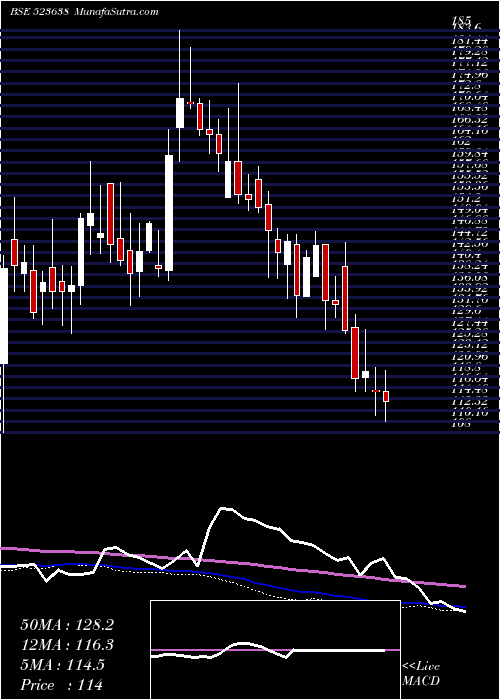Click the 50MA : 128.2 value
The width and height of the screenshot is (500, 700).
[67, 625]
